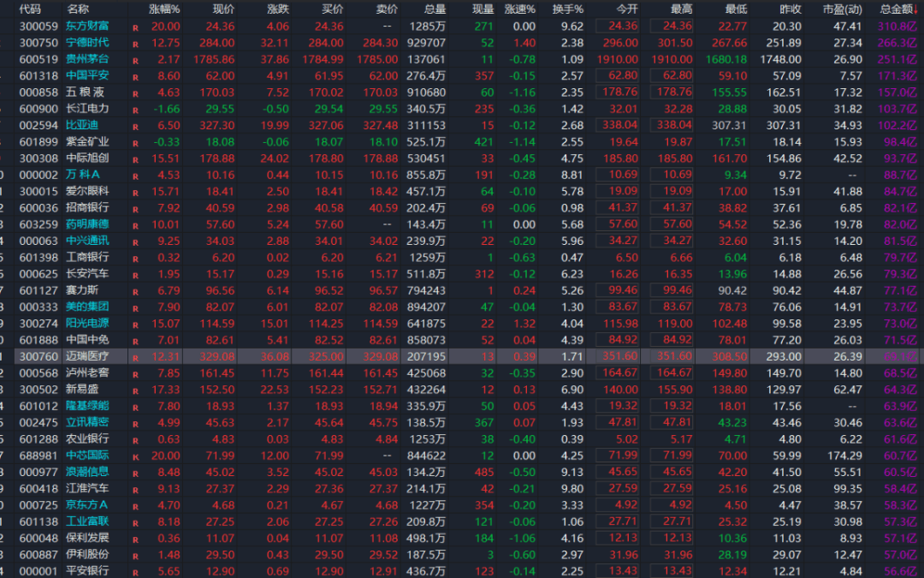This screenshot has height=578, width=924.
Task: Click the 昨收 column header
Action: 791,9
